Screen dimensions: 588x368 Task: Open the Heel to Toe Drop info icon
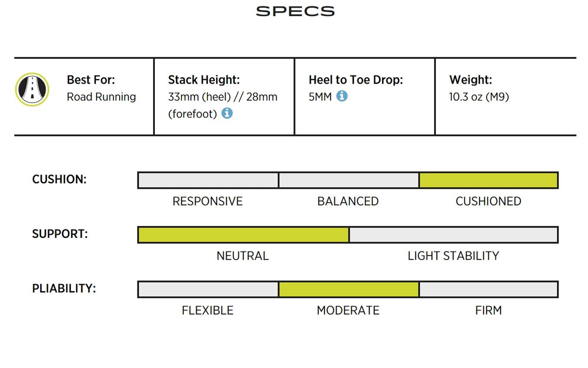point(342,96)
